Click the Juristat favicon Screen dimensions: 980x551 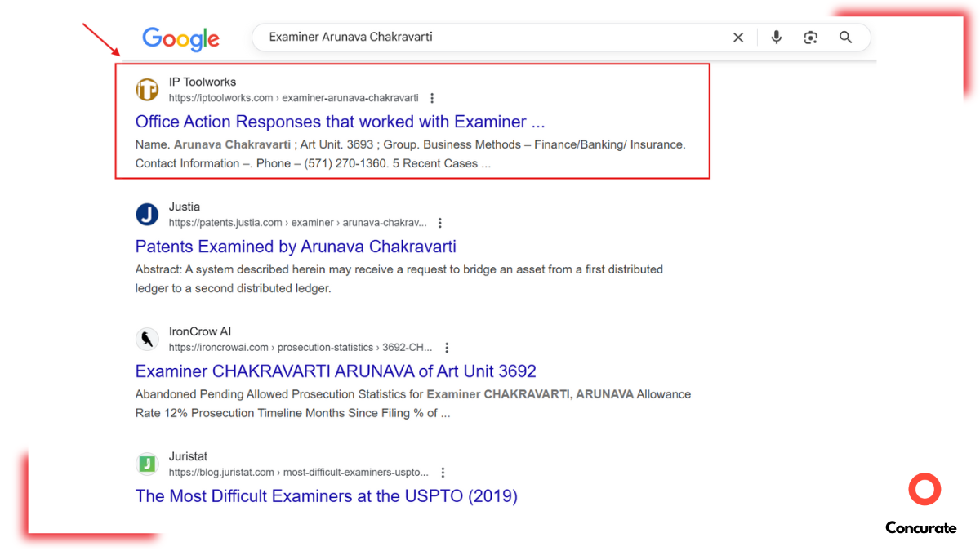point(147,464)
